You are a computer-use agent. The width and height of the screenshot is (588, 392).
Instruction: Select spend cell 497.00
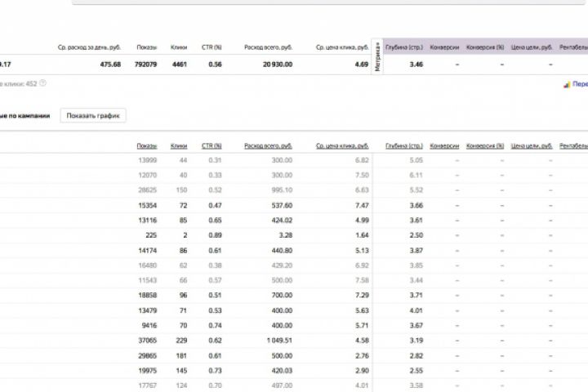[282, 385]
